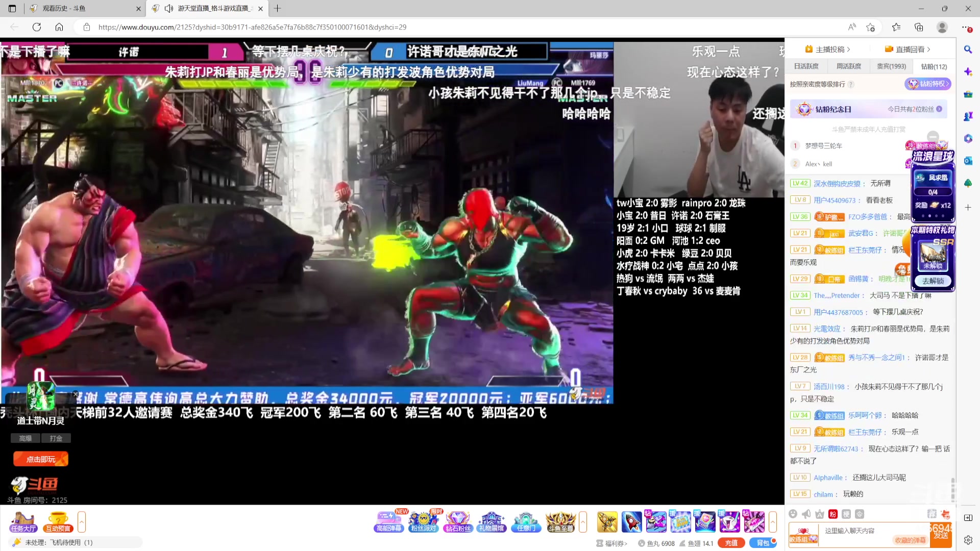Open Edge sidebar games chess icon
This screenshot has height=551, width=980.
(x=968, y=116)
